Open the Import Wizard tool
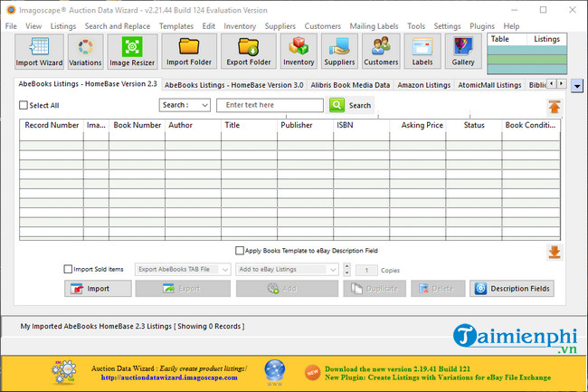Image resolution: width=588 pixels, height=392 pixels. pyautogui.click(x=39, y=52)
